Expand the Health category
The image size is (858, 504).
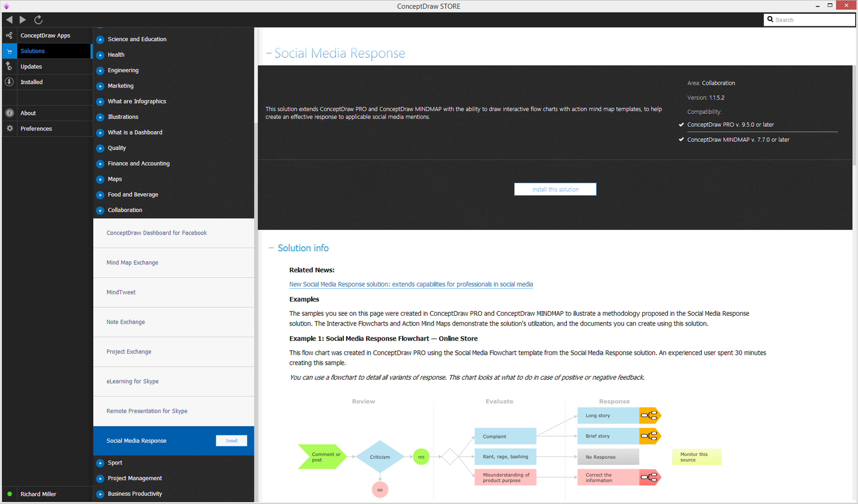(100, 55)
